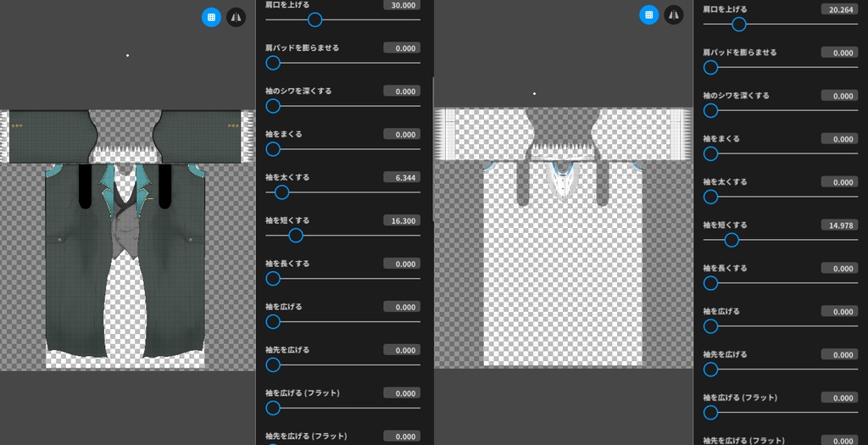The width and height of the screenshot is (868, 445).
Task: Click 袖を長くする slider handle in green coat panel
Action: [x=273, y=279]
